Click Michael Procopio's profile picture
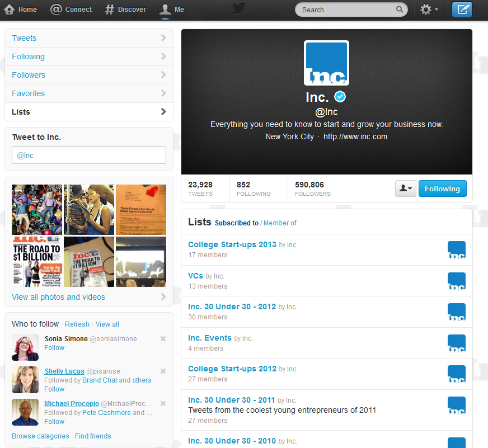488x448 pixels. click(25, 412)
